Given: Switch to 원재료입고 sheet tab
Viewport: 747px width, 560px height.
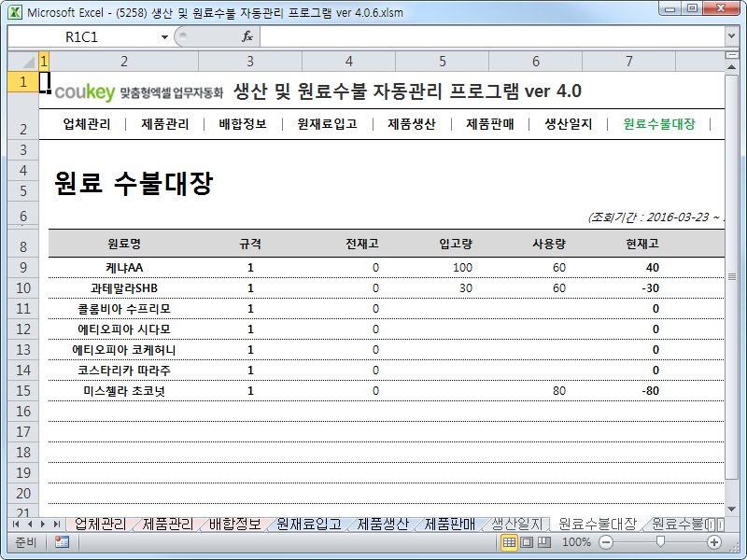Looking at the screenshot, I should [x=309, y=525].
